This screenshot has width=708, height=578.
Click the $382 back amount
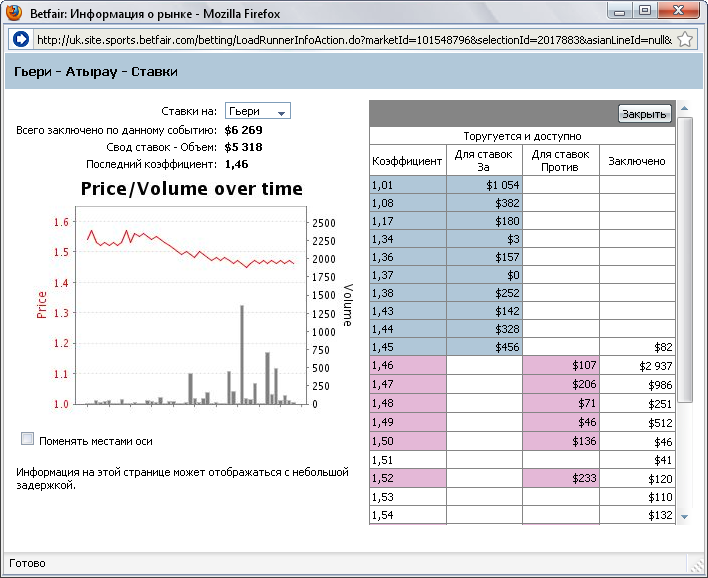507,203
